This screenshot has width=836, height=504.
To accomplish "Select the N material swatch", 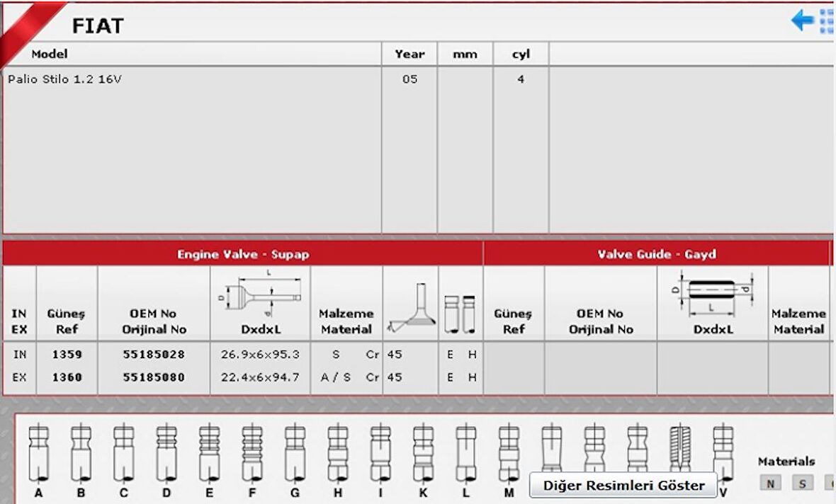I will [770, 483].
